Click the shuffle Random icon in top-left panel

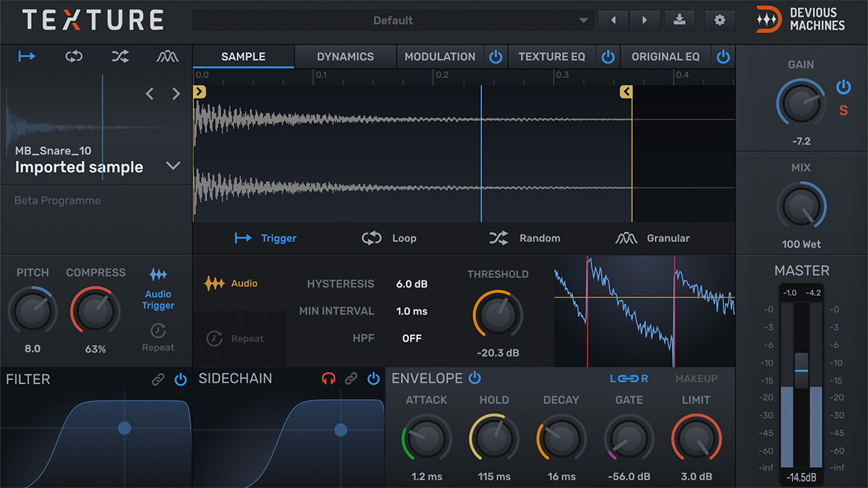(120, 56)
